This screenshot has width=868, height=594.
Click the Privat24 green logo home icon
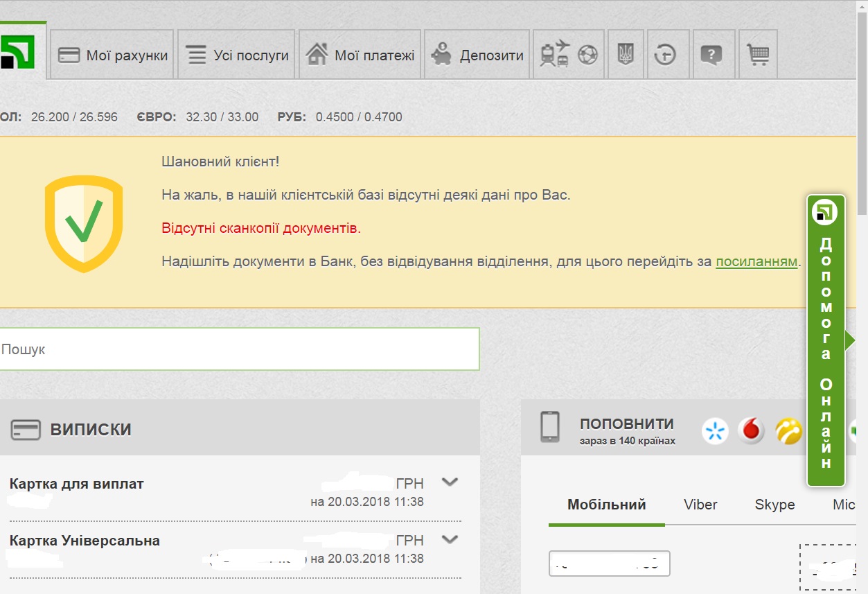point(22,53)
